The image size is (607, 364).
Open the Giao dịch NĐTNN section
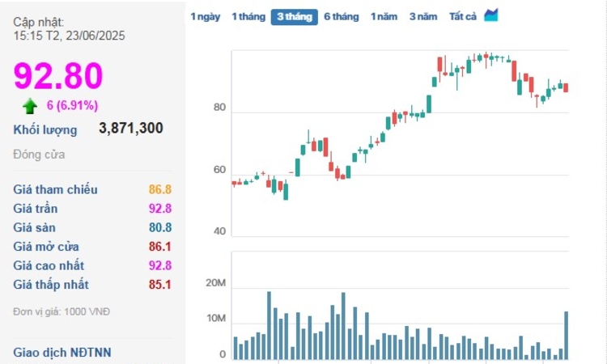pyautogui.click(x=62, y=352)
